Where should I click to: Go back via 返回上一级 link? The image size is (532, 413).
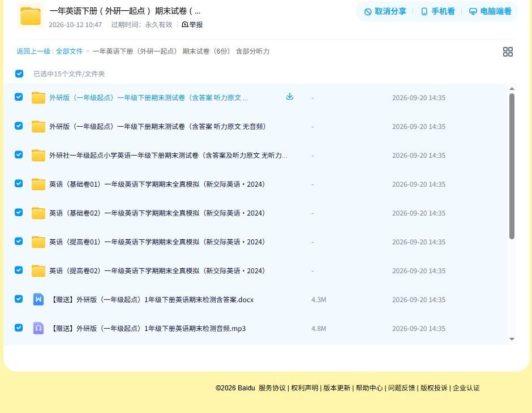(33, 51)
